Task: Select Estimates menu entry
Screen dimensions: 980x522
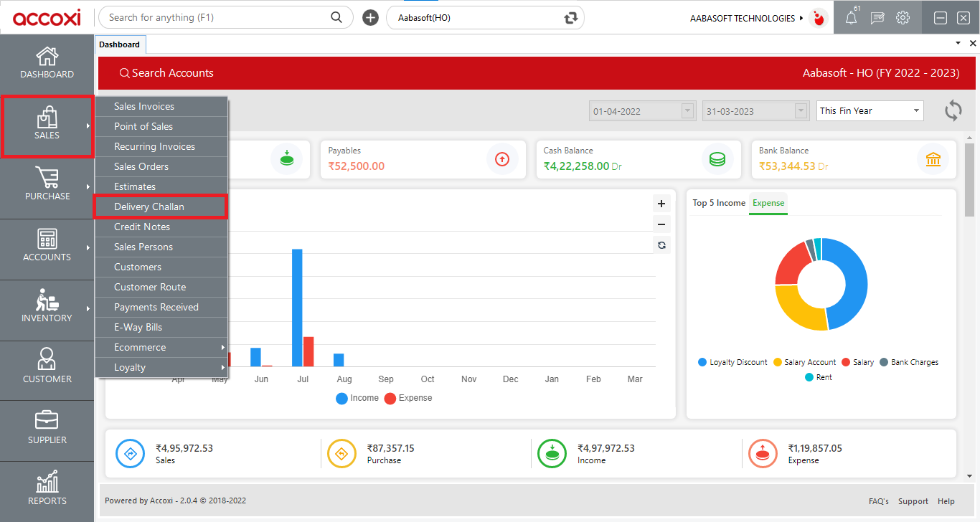Action: click(161, 186)
